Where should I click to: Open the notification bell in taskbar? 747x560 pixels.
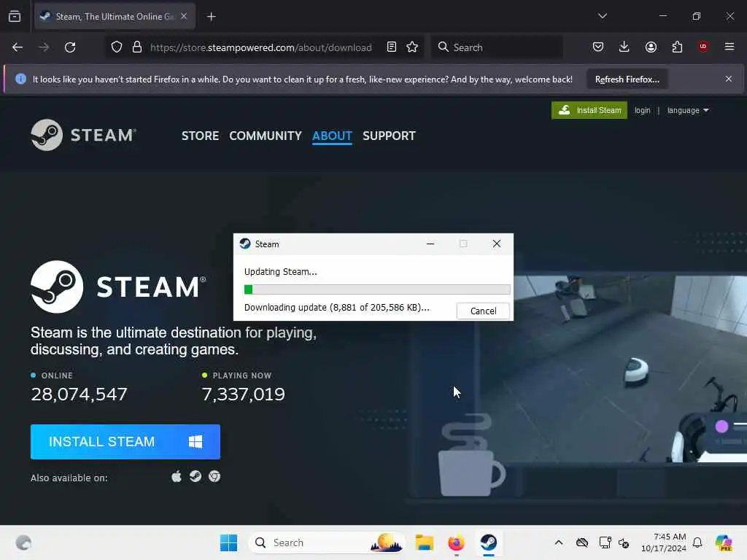coord(697,542)
